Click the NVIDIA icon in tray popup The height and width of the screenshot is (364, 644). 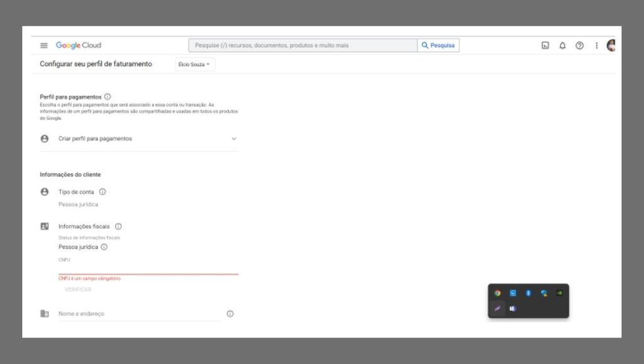point(559,293)
